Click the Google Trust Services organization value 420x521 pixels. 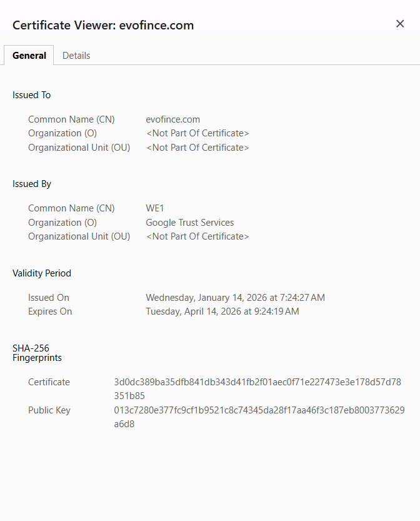coord(190,223)
